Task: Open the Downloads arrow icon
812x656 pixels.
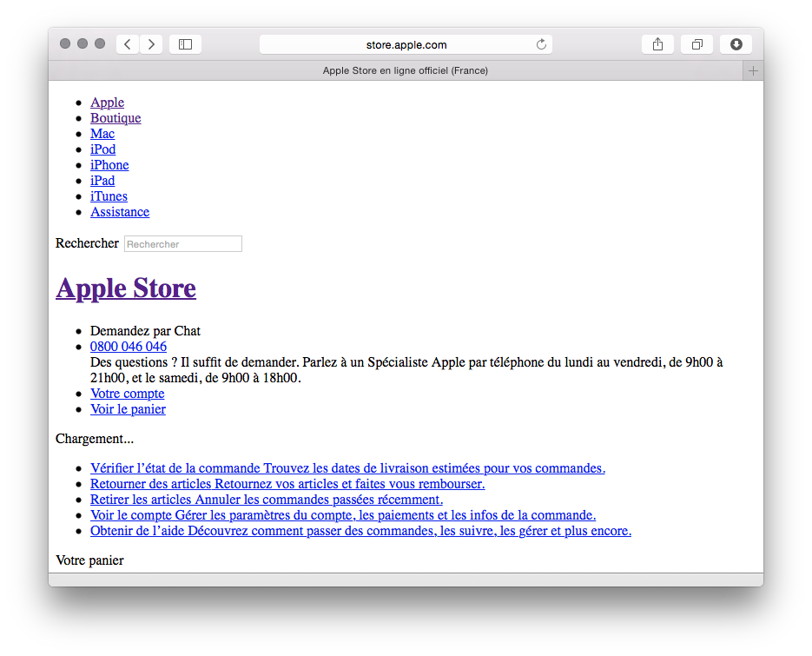Action: [736, 44]
